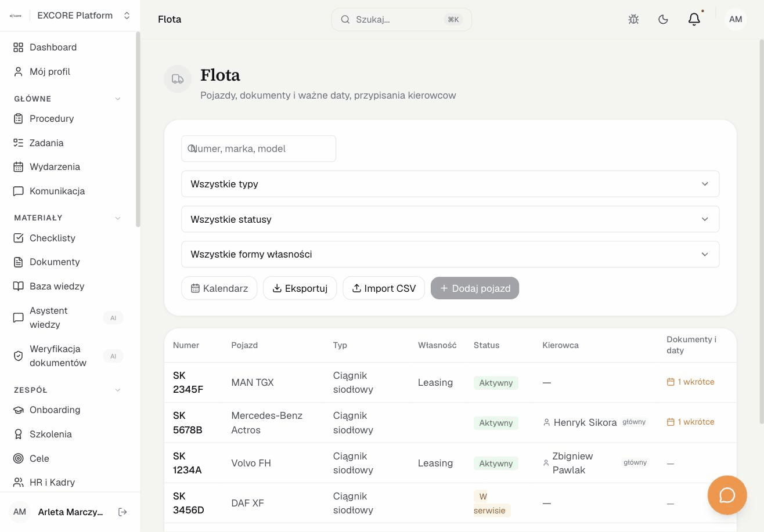
Task: Collapse the MATERIAŁY sidebar section
Action: [x=118, y=218]
